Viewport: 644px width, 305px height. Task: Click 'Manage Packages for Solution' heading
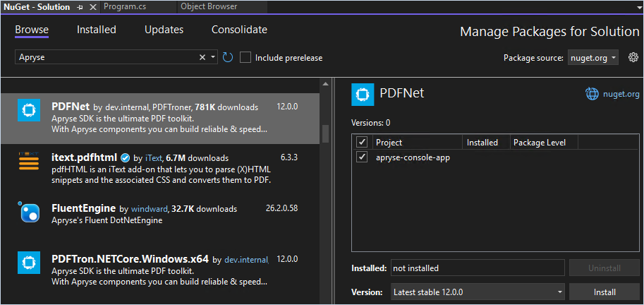pos(549,32)
